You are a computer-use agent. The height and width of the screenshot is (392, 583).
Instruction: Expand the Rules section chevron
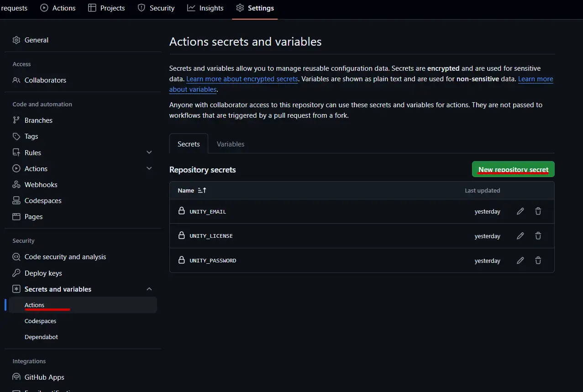coord(149,152)
